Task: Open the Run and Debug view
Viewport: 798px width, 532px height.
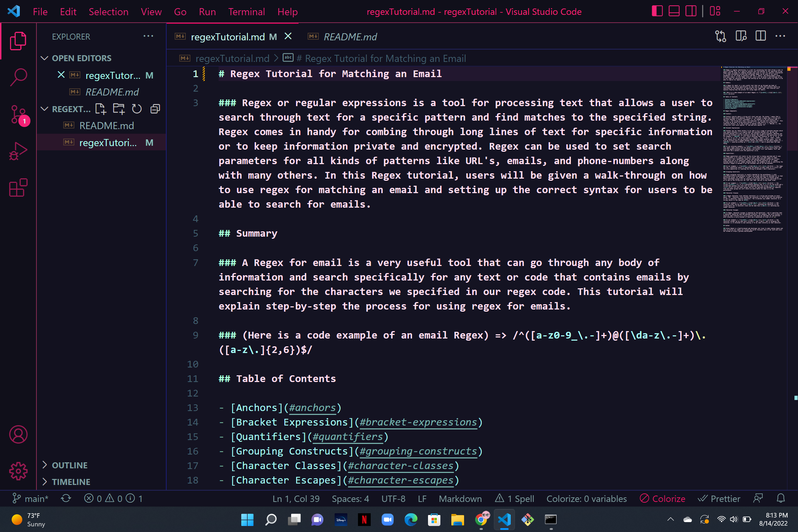Action: pyautogui.click(x=18, y=151)
